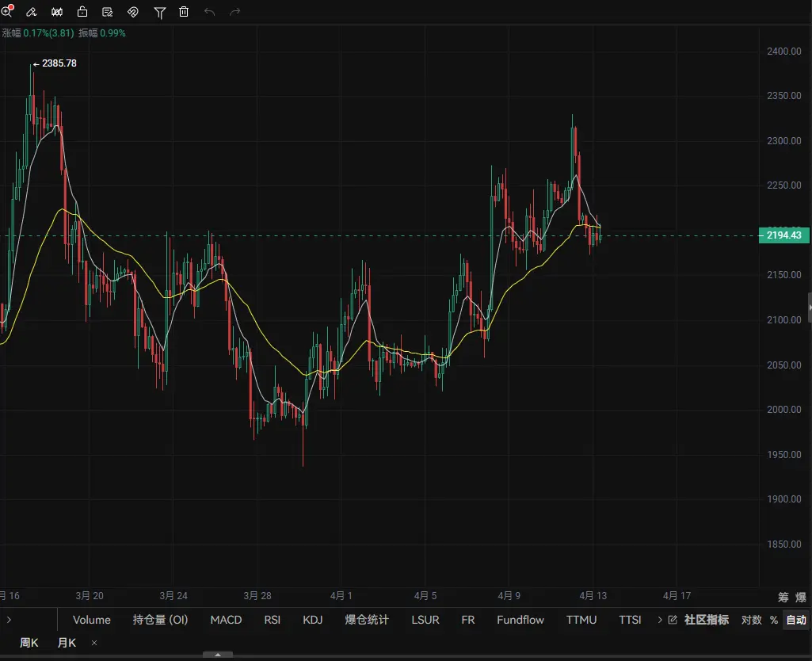Select the 持仓量 (OI) indicator tab
Image resolution: width=812 pixels, height=661 pixels.
[160, 620]
